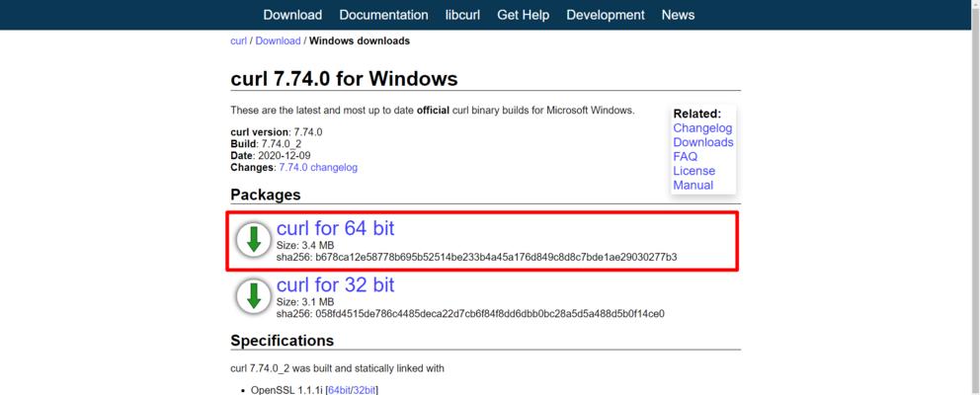
Task: Open License in the Related box
Action: (x=694, y=171)
